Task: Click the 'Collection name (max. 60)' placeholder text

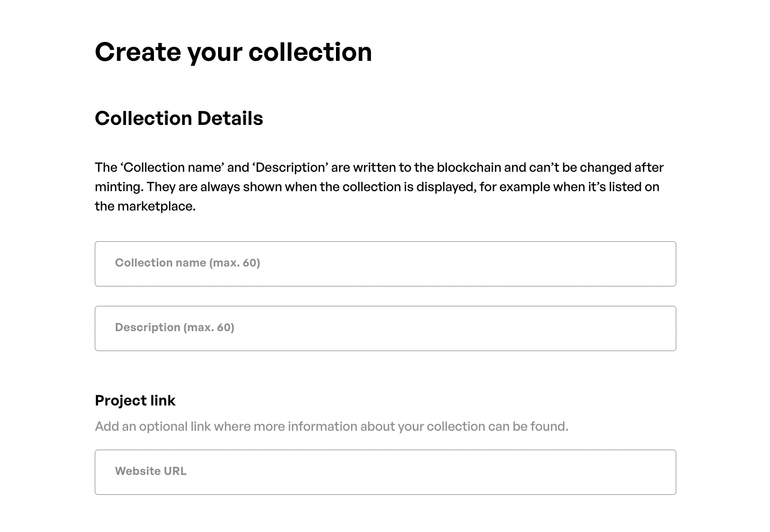Action: [x=187, y=263]
